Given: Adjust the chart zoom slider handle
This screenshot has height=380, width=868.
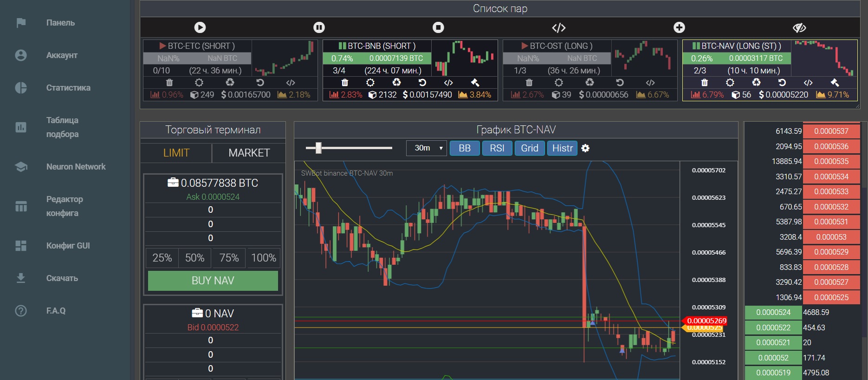Looking at the screenshot, I should click(x=318, y=148).
